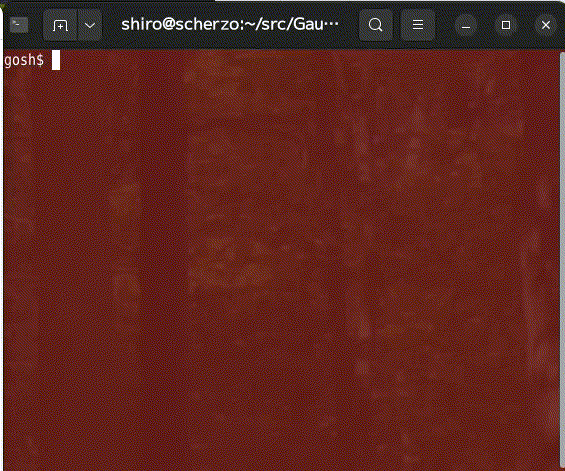565x471 pixels.
Task: Click header gap between menu and minimize buttons
Action: click(445, 25)
